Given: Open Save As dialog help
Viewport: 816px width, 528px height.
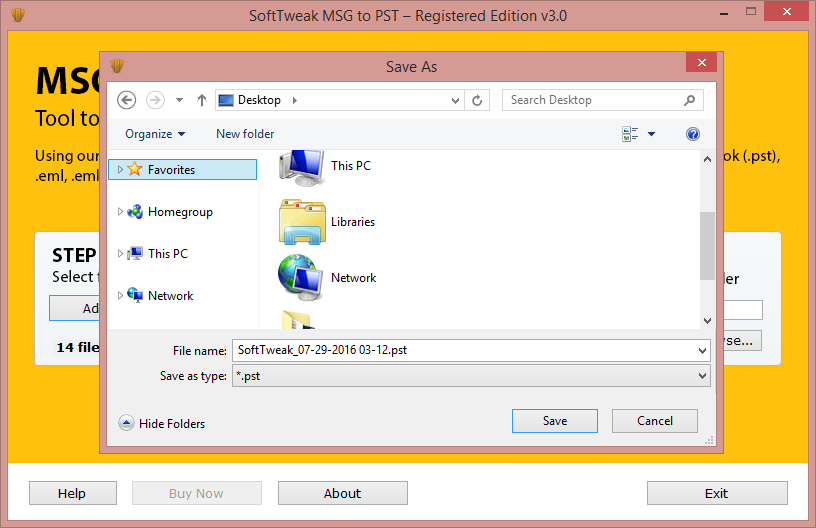Looking at the screenshot, I should pos(693,134).
